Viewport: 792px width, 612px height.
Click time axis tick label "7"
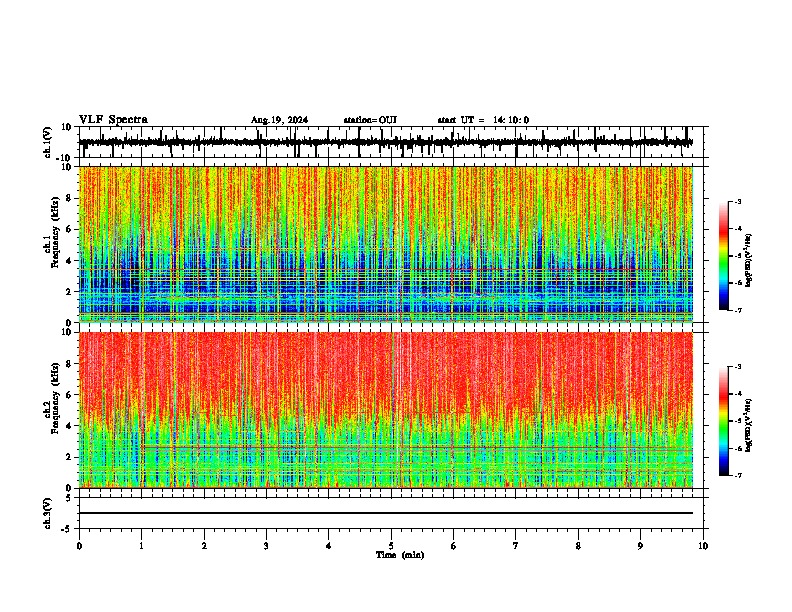point(516,546)
